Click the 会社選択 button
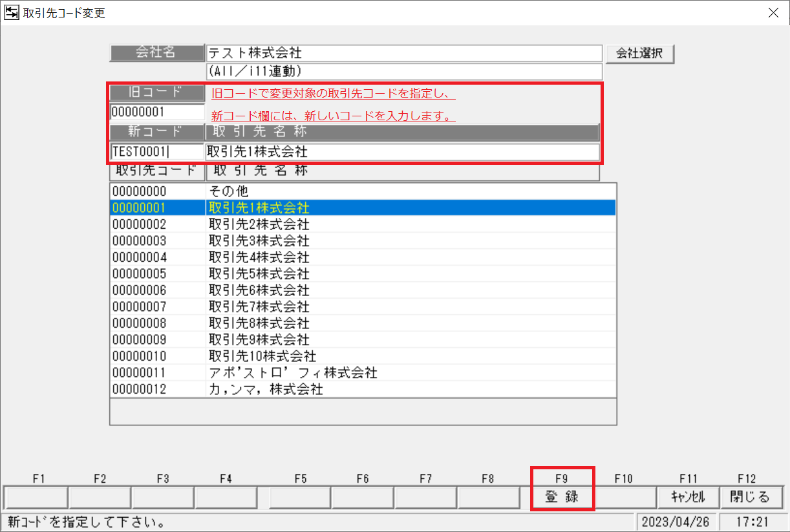 click(639, 54)
